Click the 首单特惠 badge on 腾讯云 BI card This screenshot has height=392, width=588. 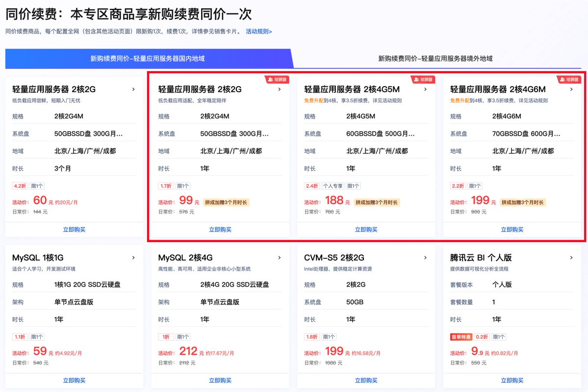pos(461,337)
